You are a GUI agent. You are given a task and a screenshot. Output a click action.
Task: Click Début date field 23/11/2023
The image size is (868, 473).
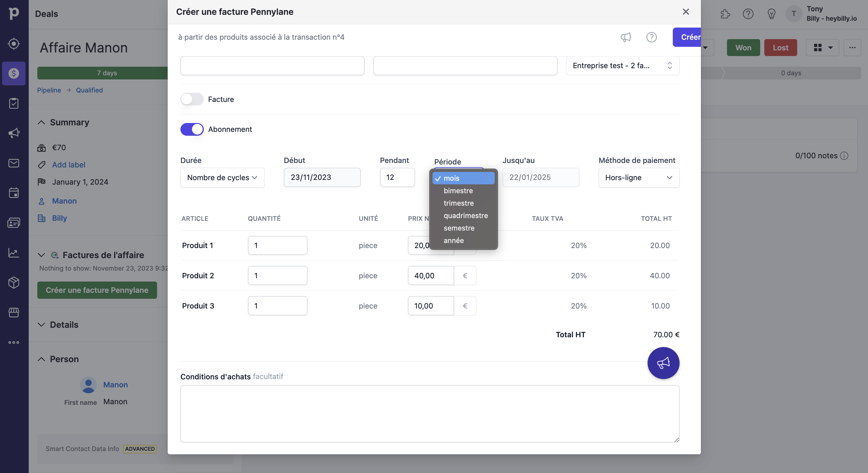(x=322, y=177)
